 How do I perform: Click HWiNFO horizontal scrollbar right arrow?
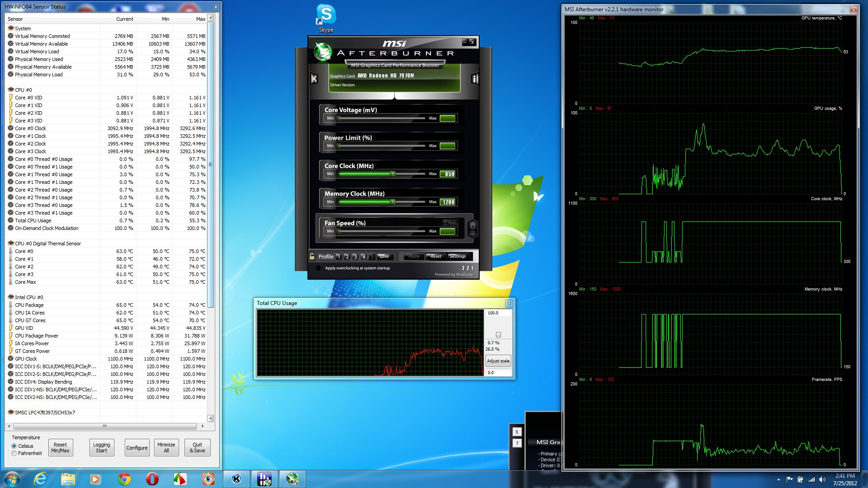pos(202,426)
